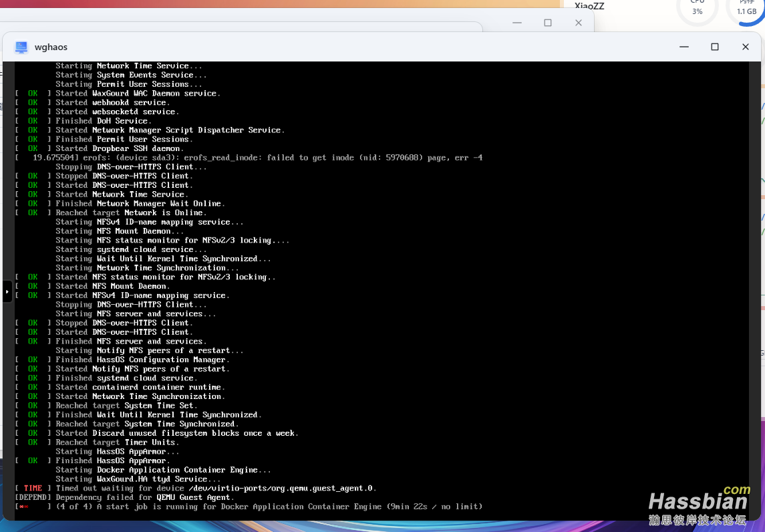Expand the side panel arrow on left edge
The height and width of the screenshot is (532, 765).
[7, 291]
